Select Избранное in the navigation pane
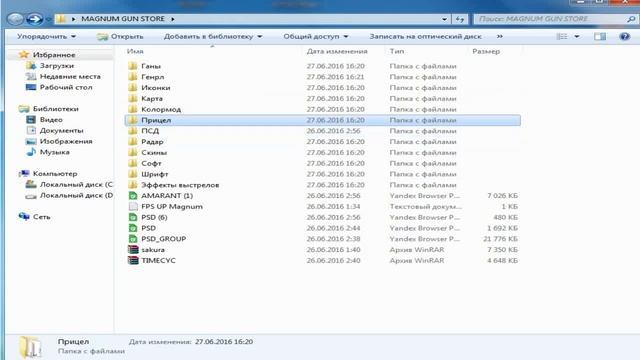The width and height of the screenshot is (640, 360). click(54, 55)
